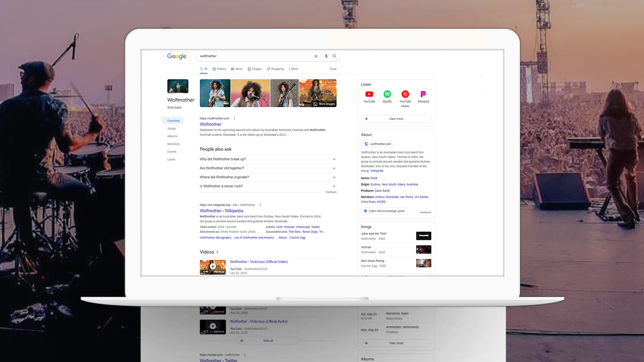Click MORE in the Members list
The image size is (644, 362).
tap(382, 202)
